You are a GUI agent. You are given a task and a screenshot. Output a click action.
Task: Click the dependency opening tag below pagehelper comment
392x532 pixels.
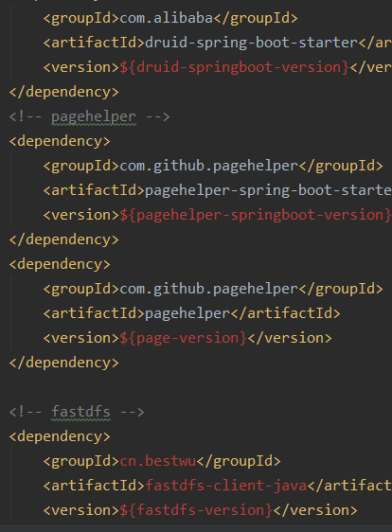60,141
